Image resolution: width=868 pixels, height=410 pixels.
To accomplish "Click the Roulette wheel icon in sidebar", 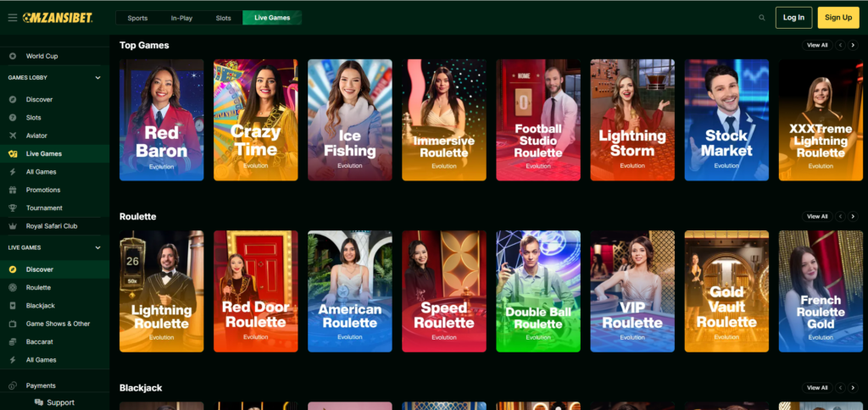I will tap(14, 287).
